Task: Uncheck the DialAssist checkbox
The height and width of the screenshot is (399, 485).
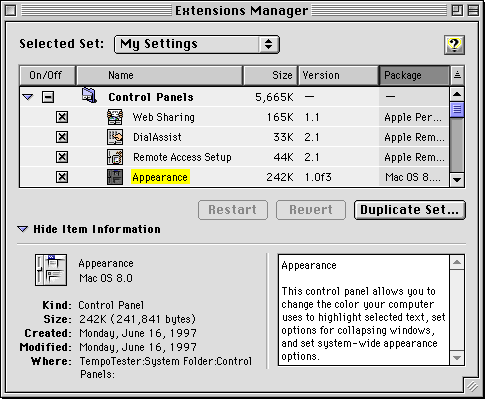Action: click(x=62, y=137)
